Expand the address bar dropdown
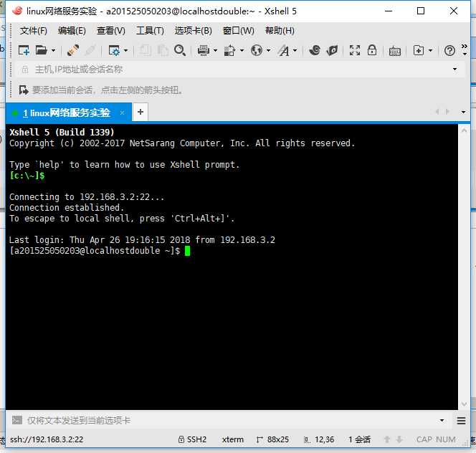 454,70
